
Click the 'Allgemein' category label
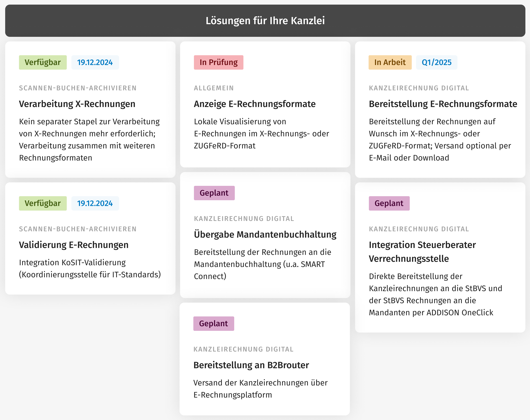point(214,88)
